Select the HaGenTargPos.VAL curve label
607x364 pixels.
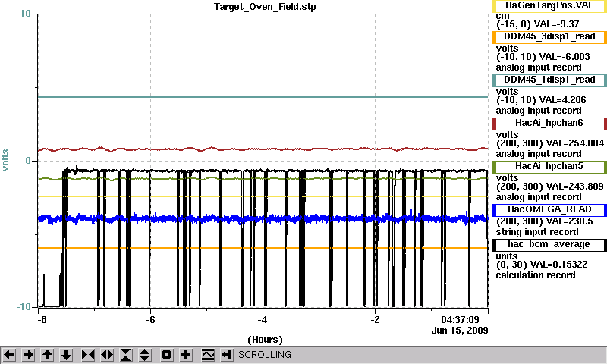[549, 5]
